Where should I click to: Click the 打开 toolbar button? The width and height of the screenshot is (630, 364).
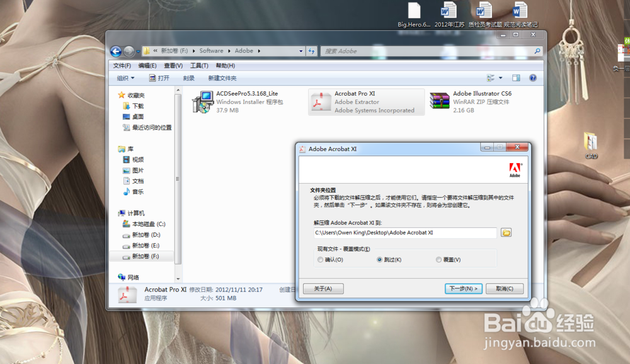pos(159,78)
